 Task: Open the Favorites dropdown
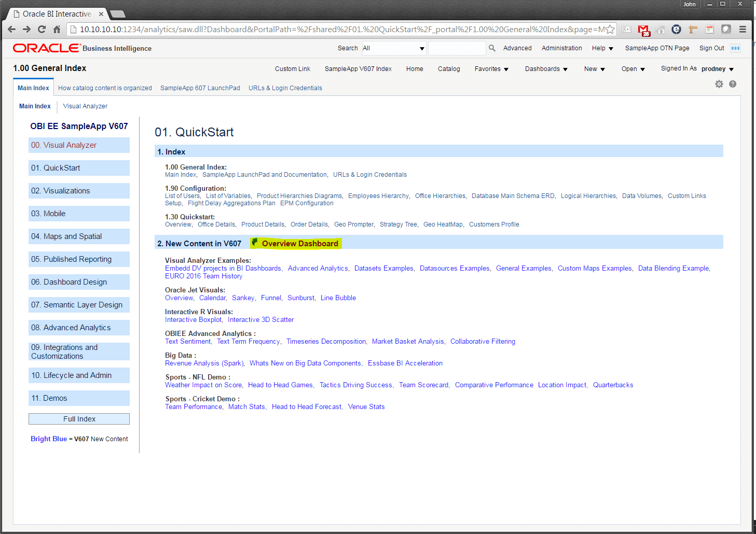[491, 69]
